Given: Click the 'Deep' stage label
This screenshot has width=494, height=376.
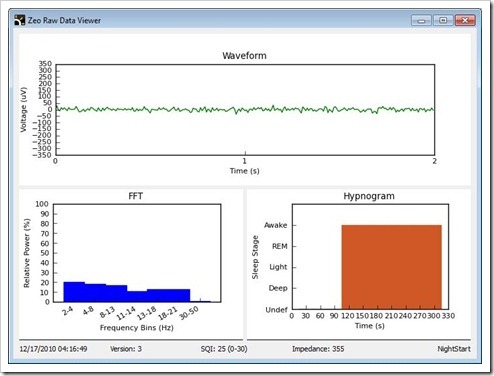Looking at the screenshot, I should (x=278, y=288).
